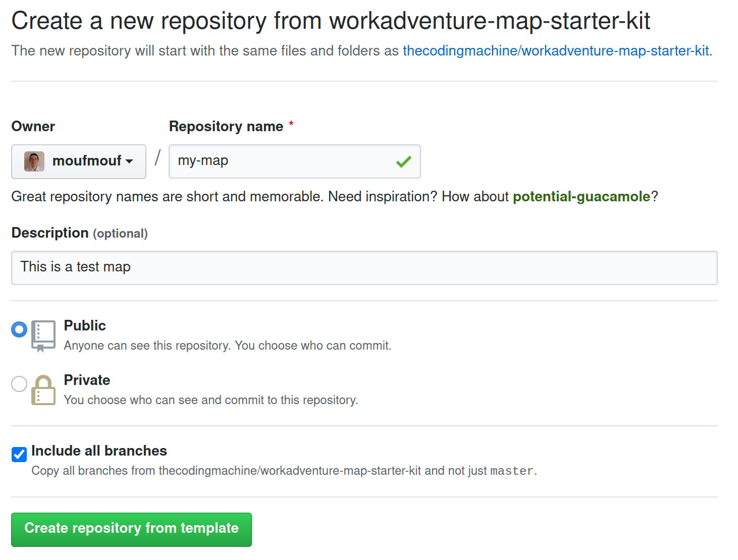Click the green checkmark in the repository name field
The height and width of the screenshot is (560, 738).
point(404,161)
